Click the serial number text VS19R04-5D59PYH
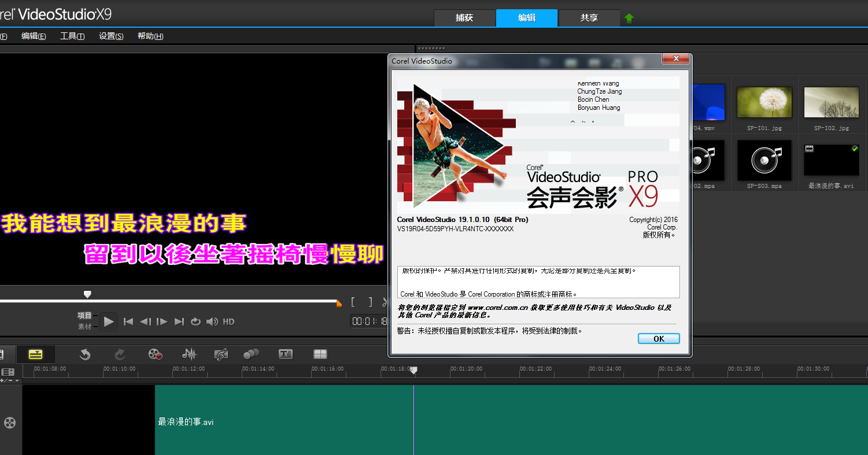 455,229
